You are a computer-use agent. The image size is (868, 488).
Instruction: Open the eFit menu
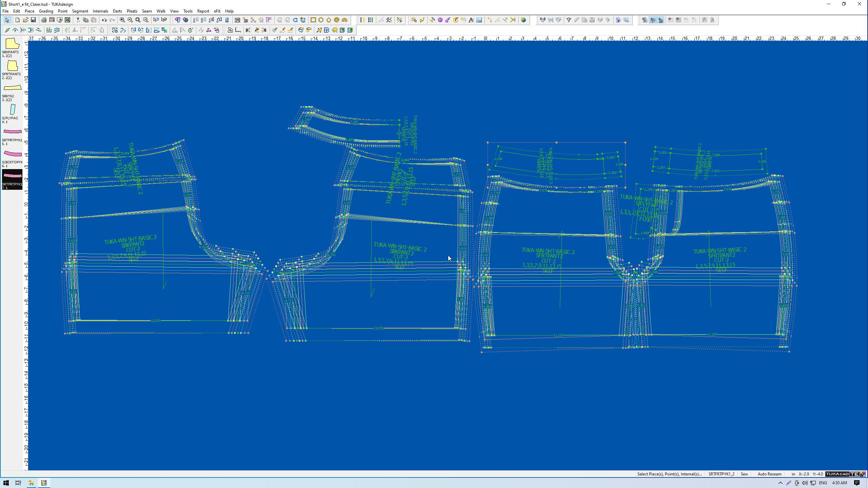pyautogui.click(x=217, y=11)
